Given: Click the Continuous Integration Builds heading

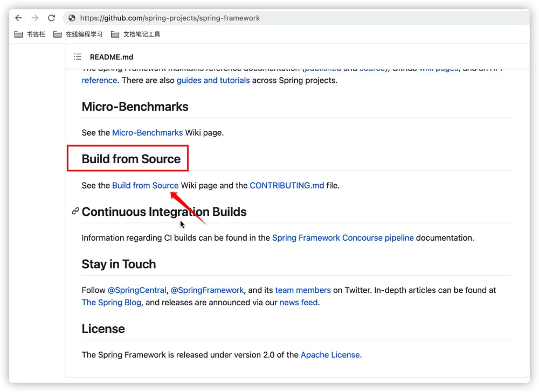Looking at the screenshot, I should pyautogui.click(x=164, y=212).
